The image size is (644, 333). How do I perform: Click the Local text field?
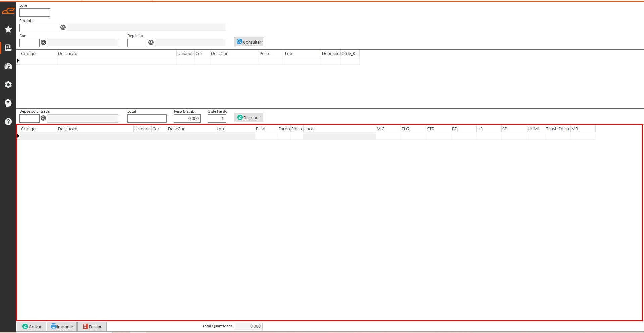147,119
